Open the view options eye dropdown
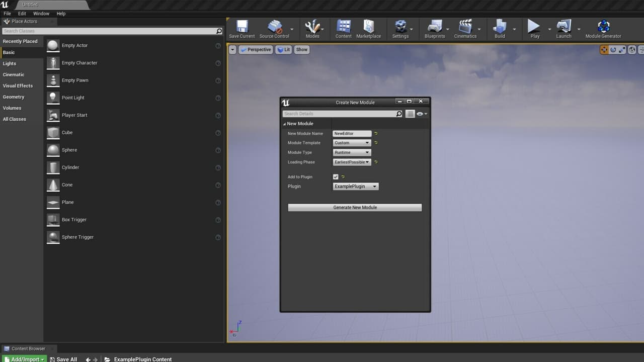 pos(422,114)
